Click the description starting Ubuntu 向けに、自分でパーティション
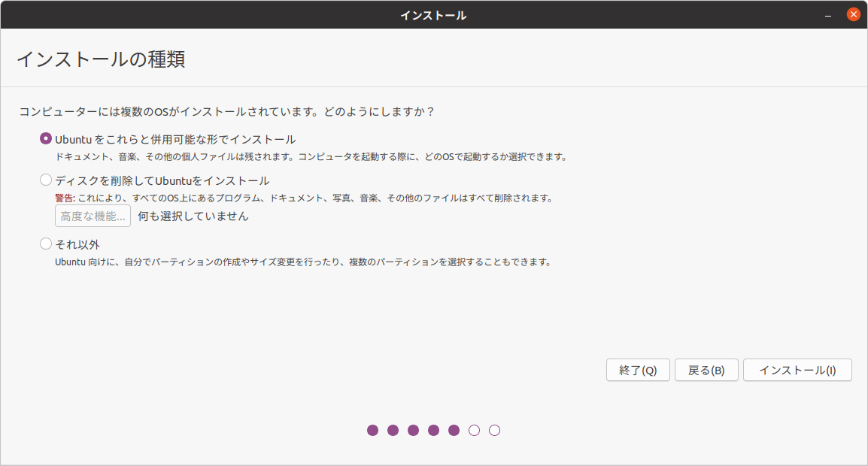The width and height of the screenshot is (868, 466). [x=303, y=262]
